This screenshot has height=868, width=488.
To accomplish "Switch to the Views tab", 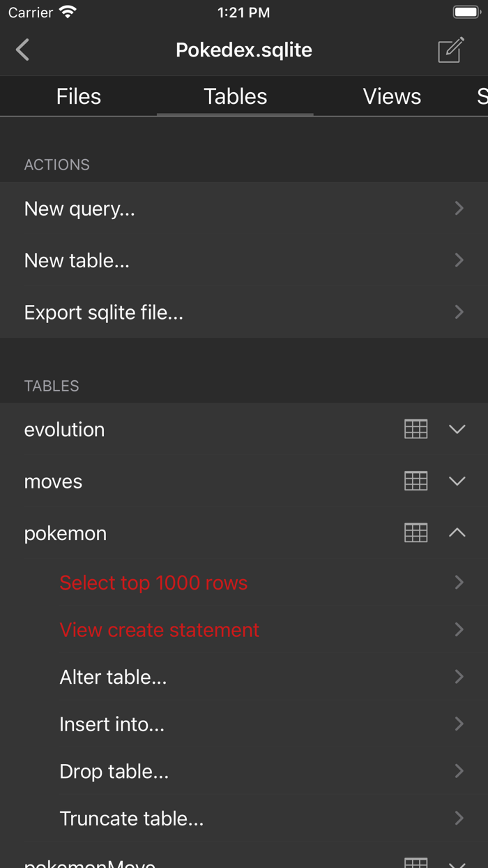I will [x=392, y=96].
